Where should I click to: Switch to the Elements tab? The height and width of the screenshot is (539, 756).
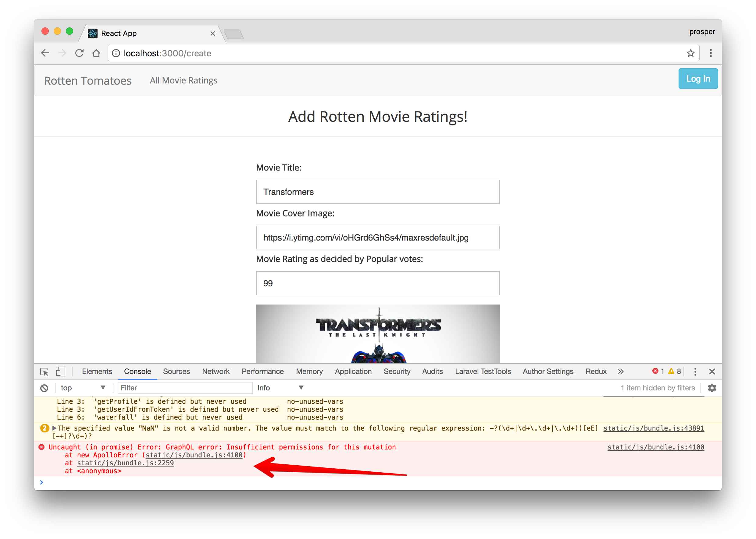click(x=97, y=372)
